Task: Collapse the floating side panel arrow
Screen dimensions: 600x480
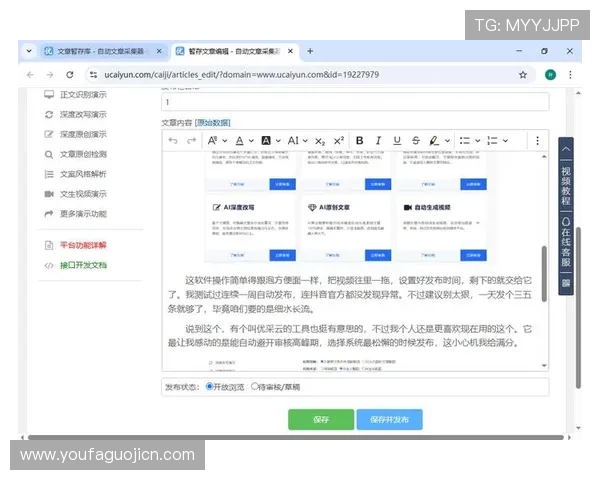Action: pyautogui.click(x=566, y=149)
